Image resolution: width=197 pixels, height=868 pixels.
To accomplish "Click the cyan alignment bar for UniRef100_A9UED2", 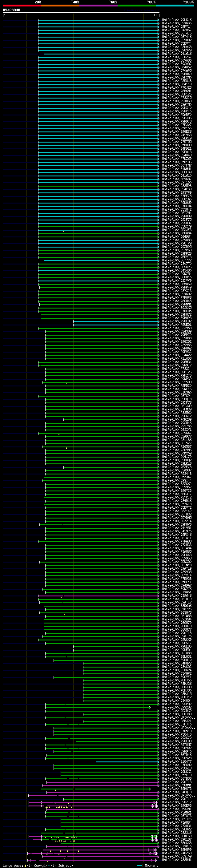I will [116, 321].
